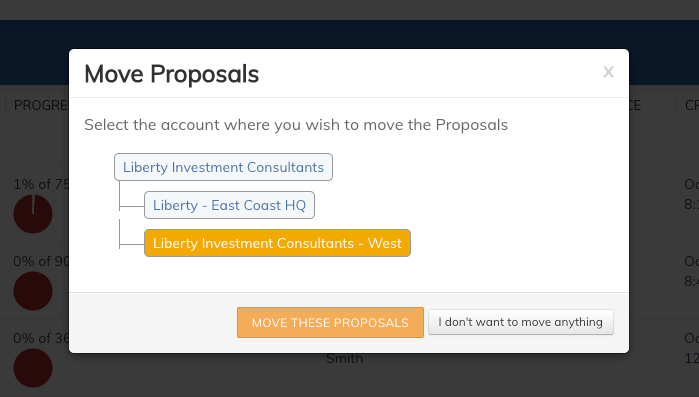
Task: Click the Select the account instruction text
Action: [296, 125]
